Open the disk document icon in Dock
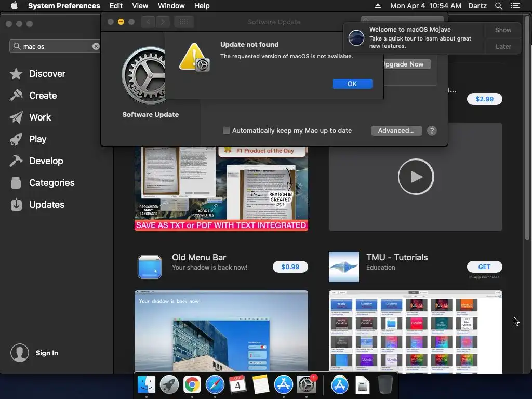The image size is (532, 399). pyautogui.click(x=362, y=385)
